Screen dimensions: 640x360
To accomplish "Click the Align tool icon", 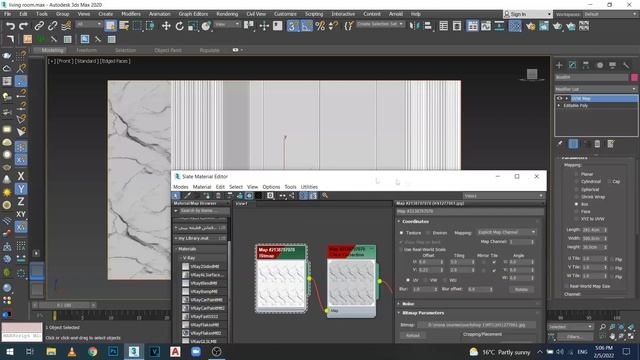I will click(x=427, y=26).
